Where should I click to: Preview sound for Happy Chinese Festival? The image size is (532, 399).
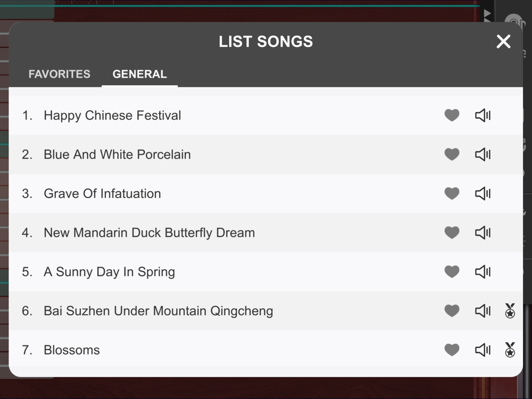tap(483, 115)
